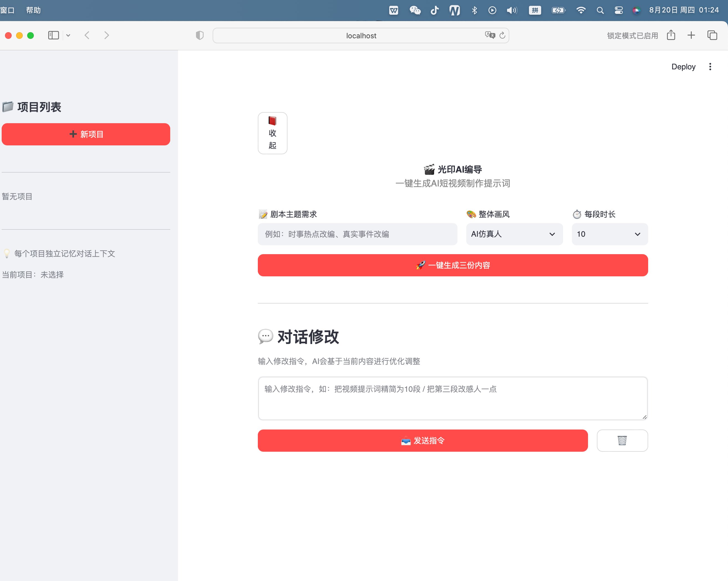Create a new project with 新项目

[x=86, y=134]
